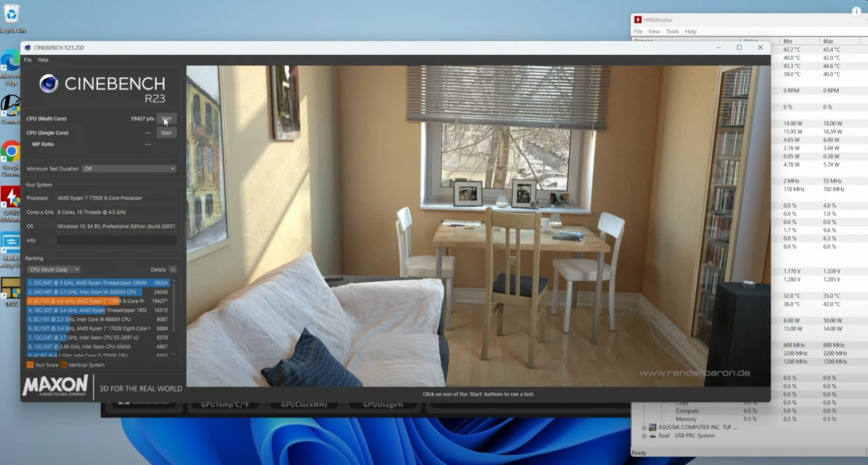
Task: Click the scroll-down arrow of the ranking list
Action: 173,355
